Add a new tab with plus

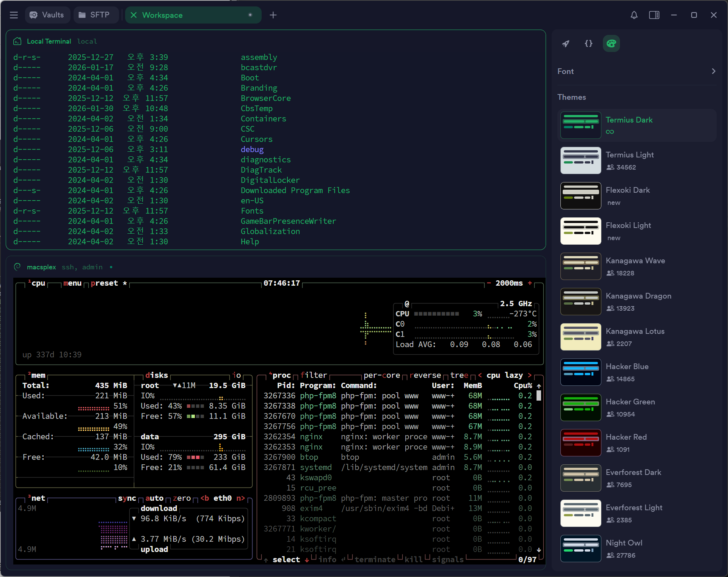click(x=273, y=15)
